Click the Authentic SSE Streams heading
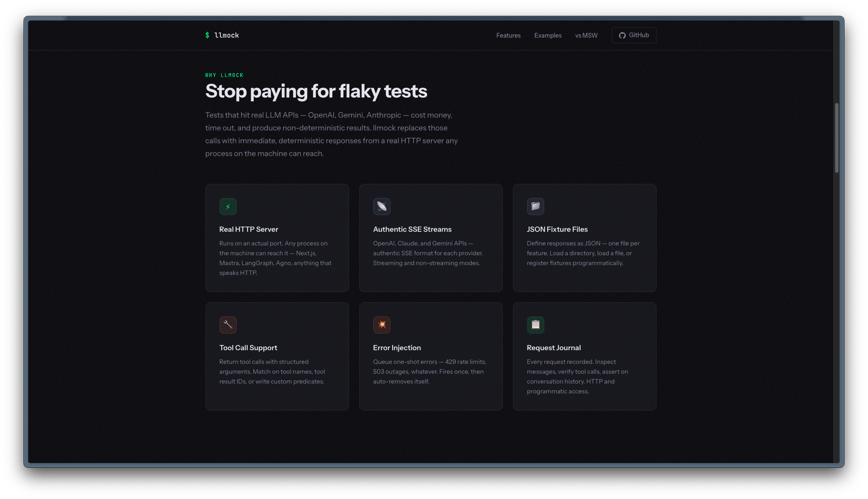This screenshot has height=499, width=868. [x=412, y=229]
